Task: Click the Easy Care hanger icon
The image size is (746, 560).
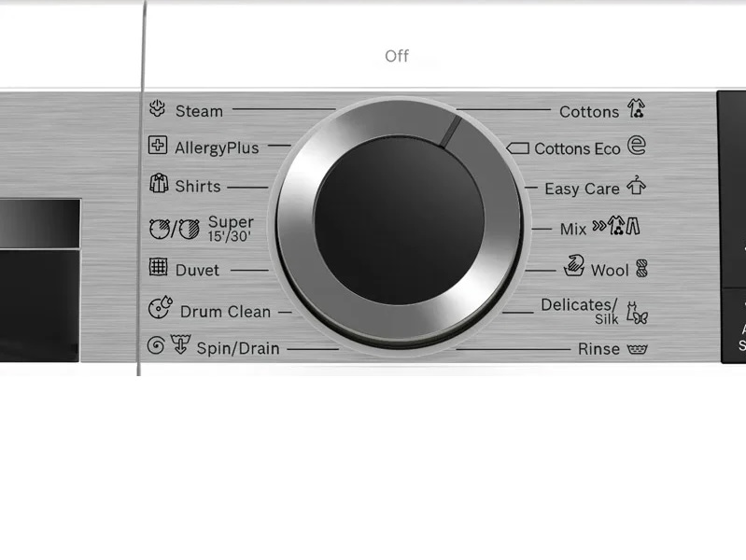Action: click(x=636, y=185)
